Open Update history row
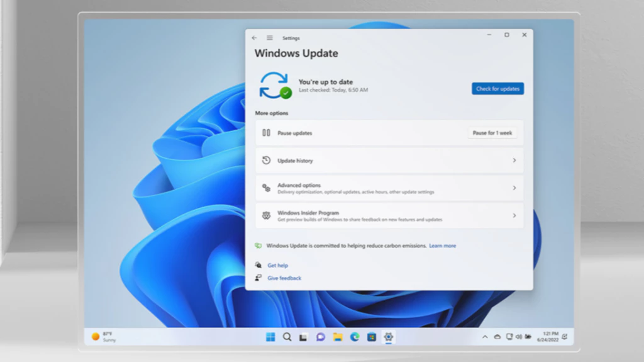This screenshot has height=362, width=644. pos(389,161)
